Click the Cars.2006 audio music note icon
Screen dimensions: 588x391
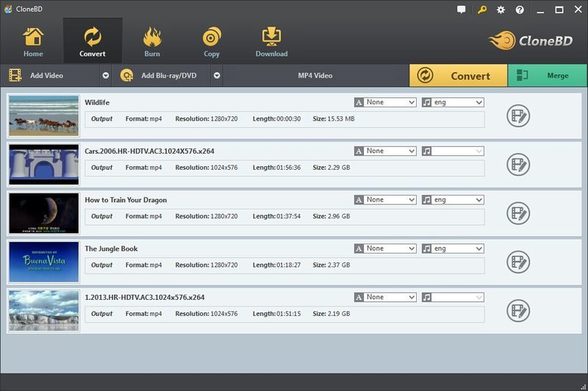tap(426, 151)
